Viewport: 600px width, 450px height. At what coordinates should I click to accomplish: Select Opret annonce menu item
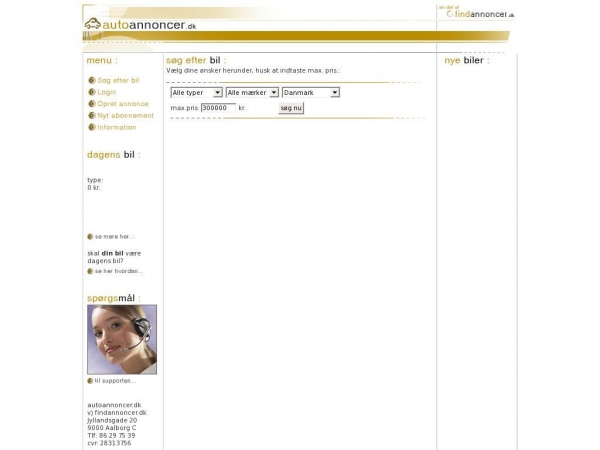tap(122, 104)
